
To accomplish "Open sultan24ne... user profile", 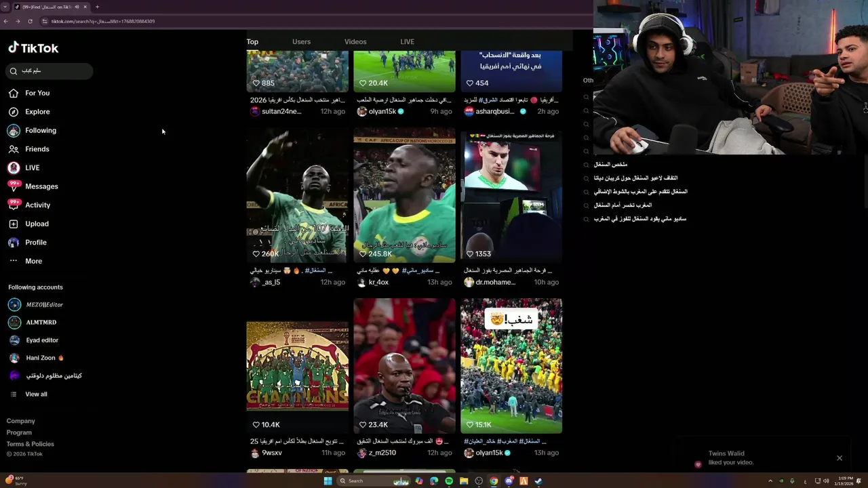I will [276, 111].
